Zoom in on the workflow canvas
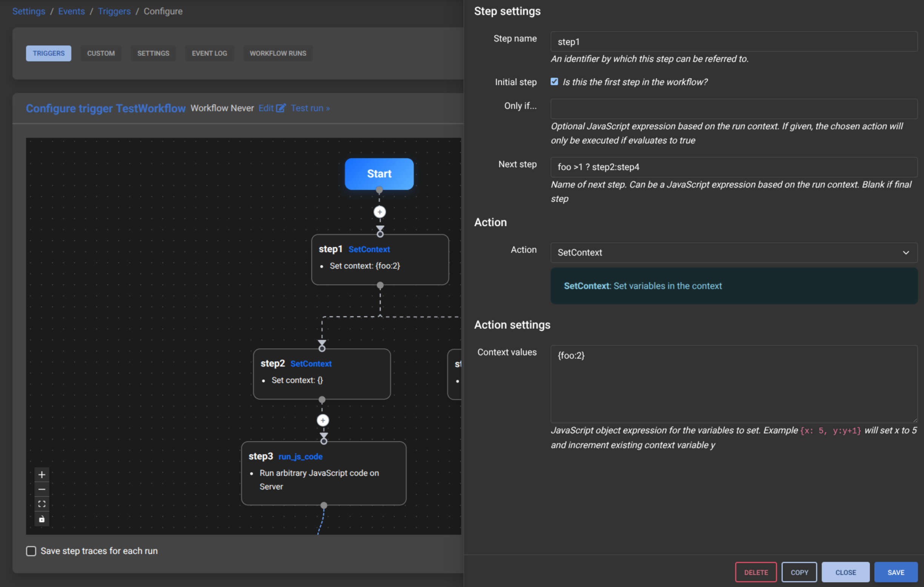 click(42, 475)
